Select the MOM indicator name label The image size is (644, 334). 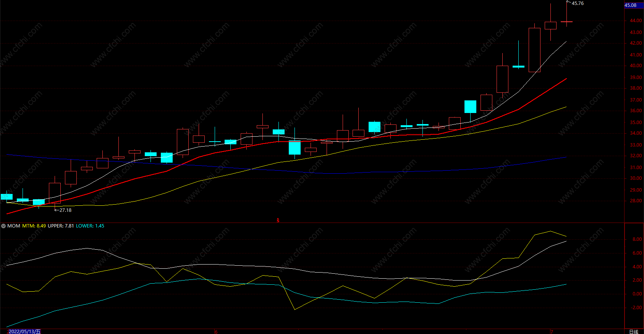14,226
